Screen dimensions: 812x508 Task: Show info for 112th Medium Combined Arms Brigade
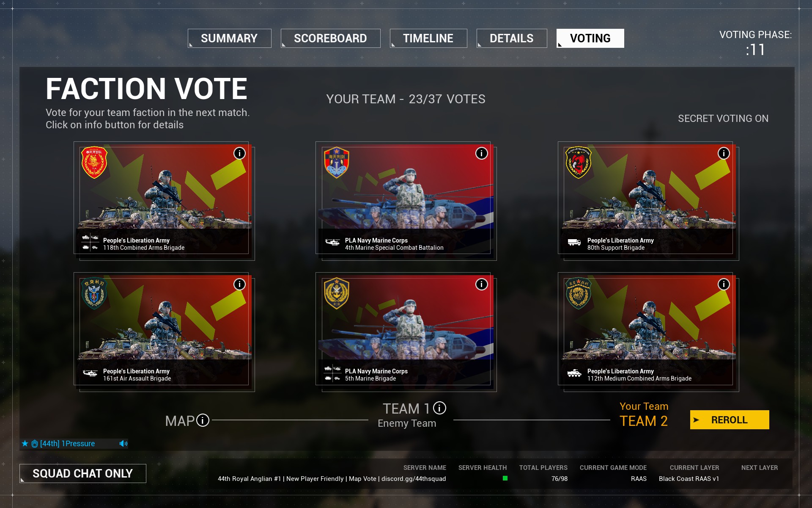(x=724, y=284)
